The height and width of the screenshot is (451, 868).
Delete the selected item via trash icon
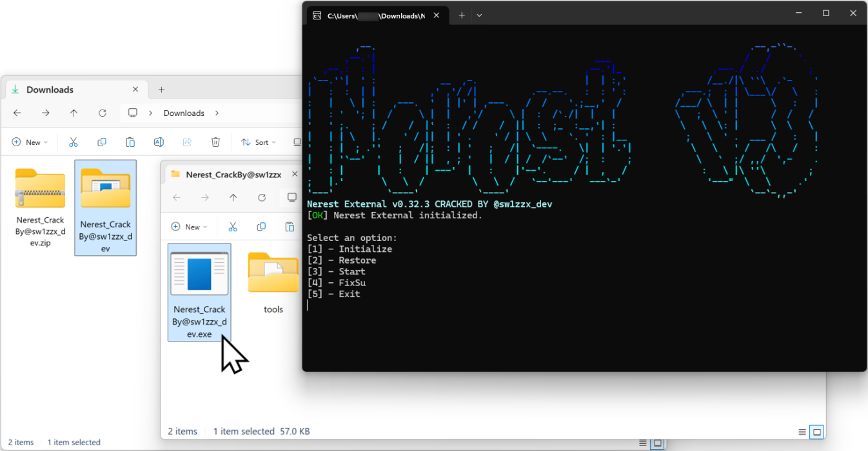[x=215, y=142]
